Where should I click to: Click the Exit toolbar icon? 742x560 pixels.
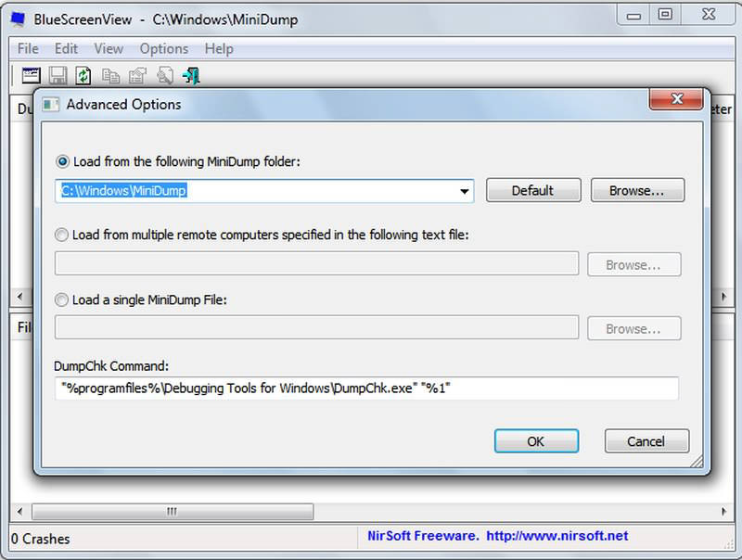pyautogui.click(x=192, y=76)
